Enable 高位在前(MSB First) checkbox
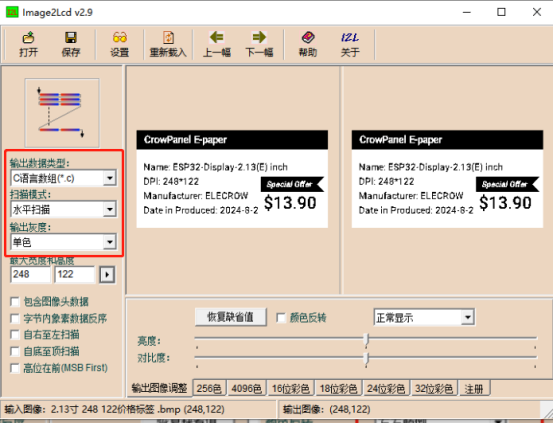The width and height of the screenshot is (554, 423). pyautogui.click(x=15, y=368)
